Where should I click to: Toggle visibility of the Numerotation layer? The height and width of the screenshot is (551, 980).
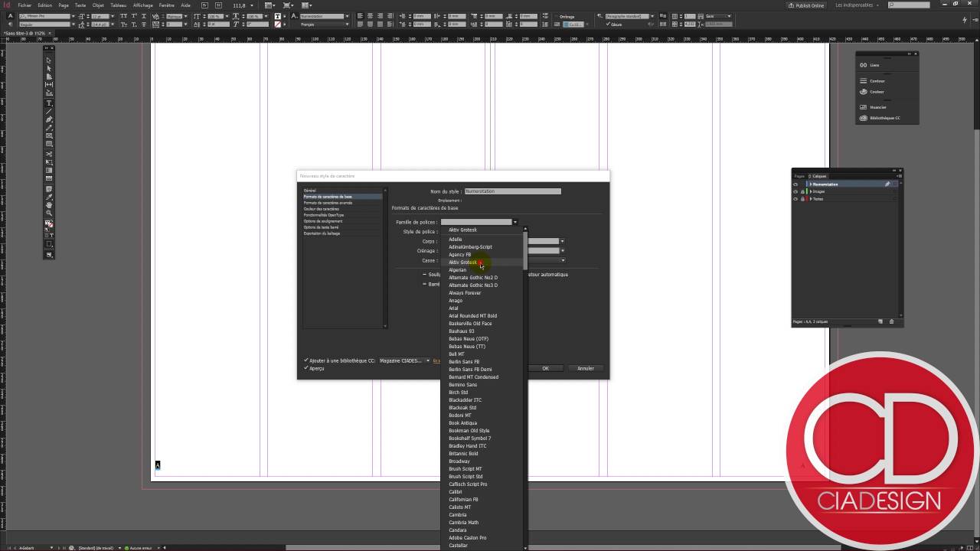click(x=795, y=184)
